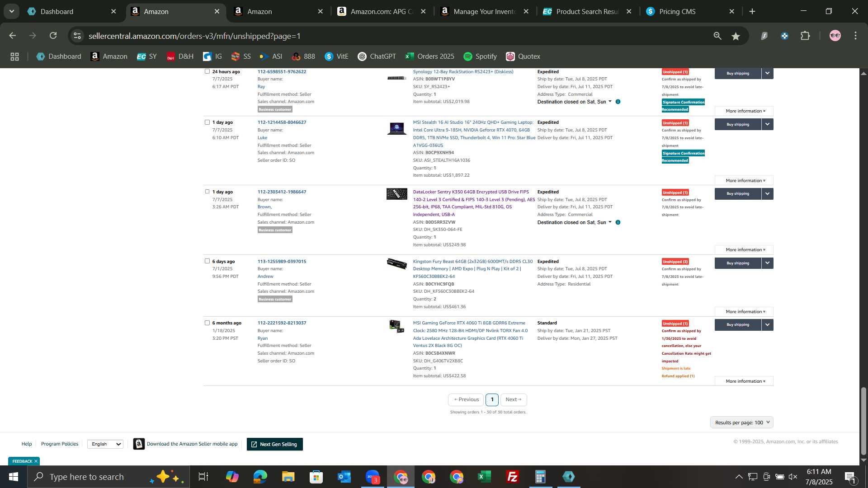
Task: Open the Chrome three-dot menu
Action: pos(855,36)
